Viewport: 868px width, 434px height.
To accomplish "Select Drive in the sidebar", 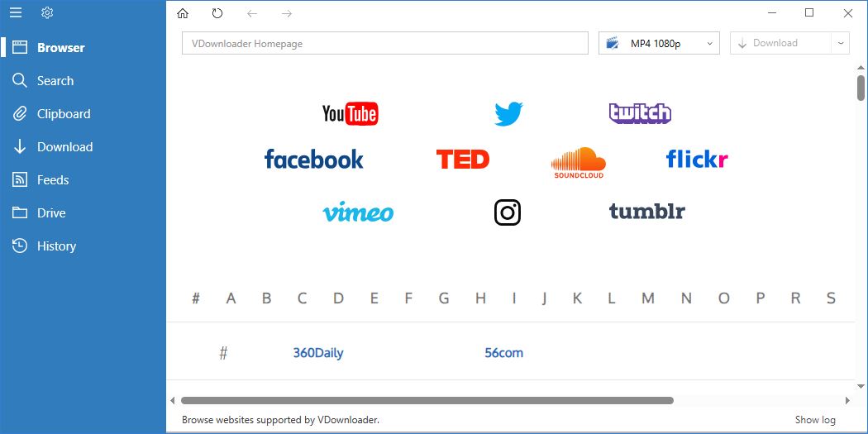I will [x=83, y=213].
